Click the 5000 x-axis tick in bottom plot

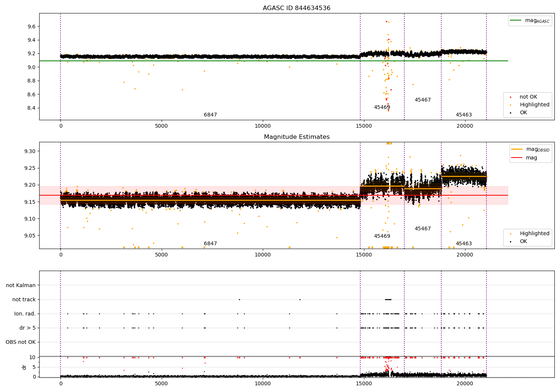click(x=162, y=384)
